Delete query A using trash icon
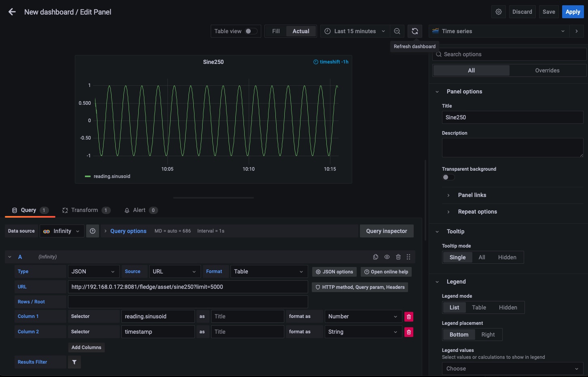Viewport: 588px width, 377px height. 398,257
